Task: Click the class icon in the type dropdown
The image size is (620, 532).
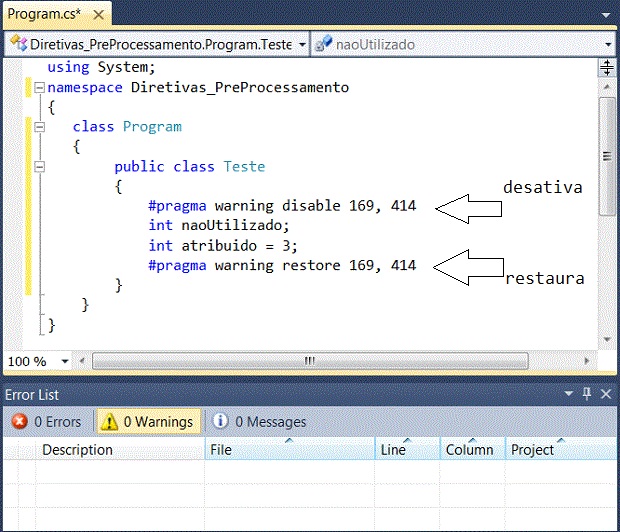Action: (x=19, y=43)
